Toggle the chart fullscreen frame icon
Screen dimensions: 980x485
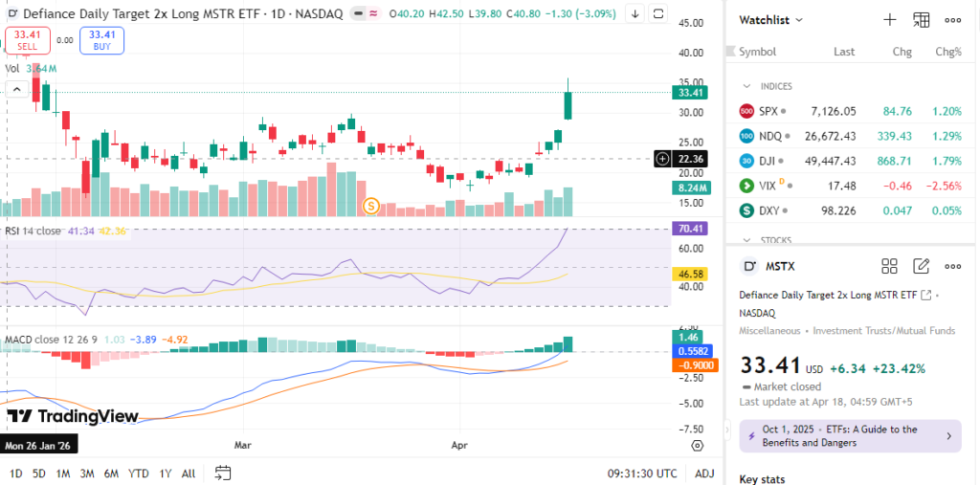click(659, 13)
